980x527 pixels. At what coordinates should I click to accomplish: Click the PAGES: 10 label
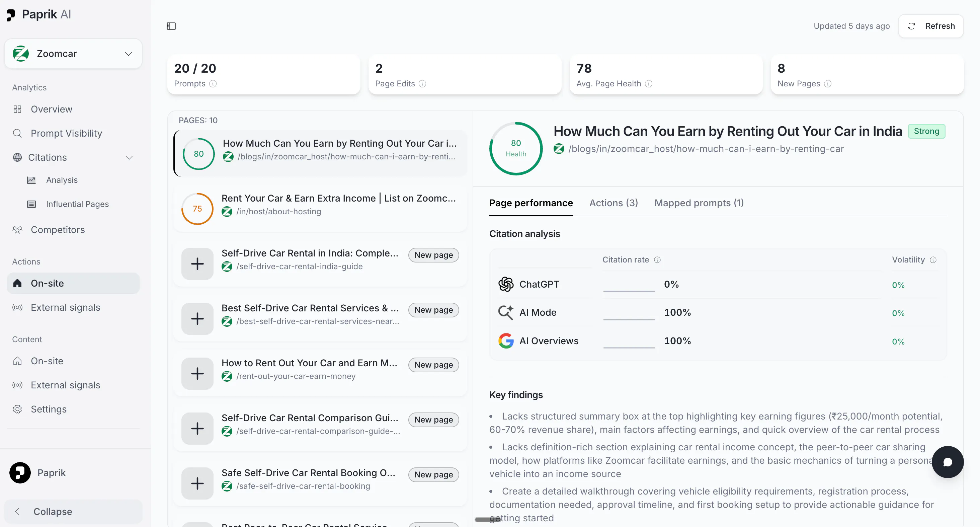(198, 120)
